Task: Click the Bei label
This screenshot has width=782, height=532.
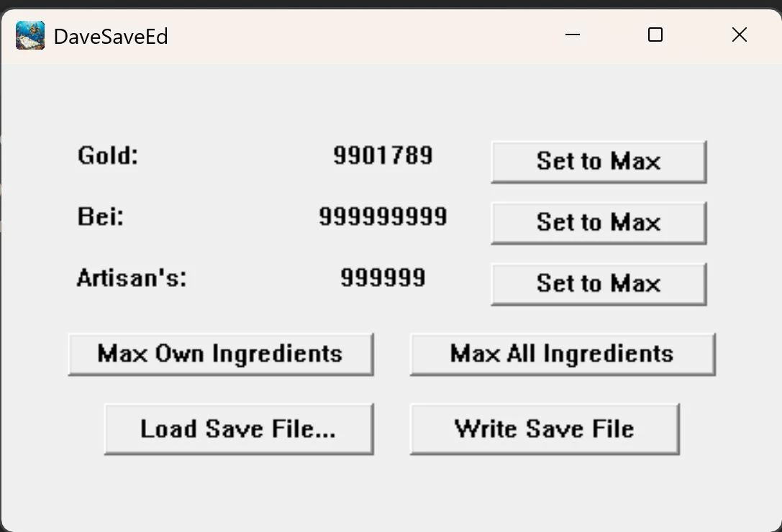Action: tap(100, 216)
